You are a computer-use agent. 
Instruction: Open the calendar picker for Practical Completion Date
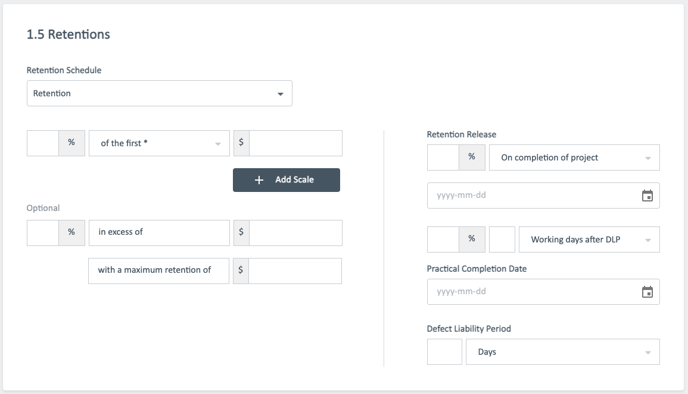point(647,292)
